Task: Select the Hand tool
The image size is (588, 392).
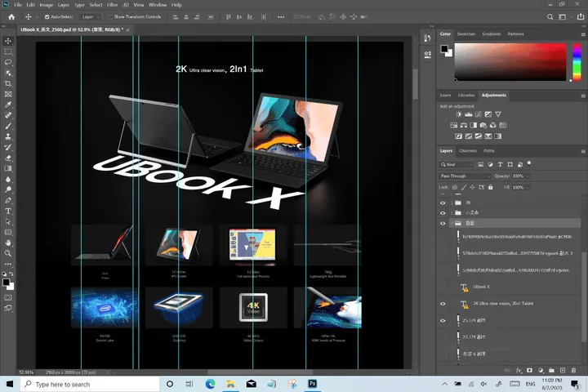Action: point(8,243)
